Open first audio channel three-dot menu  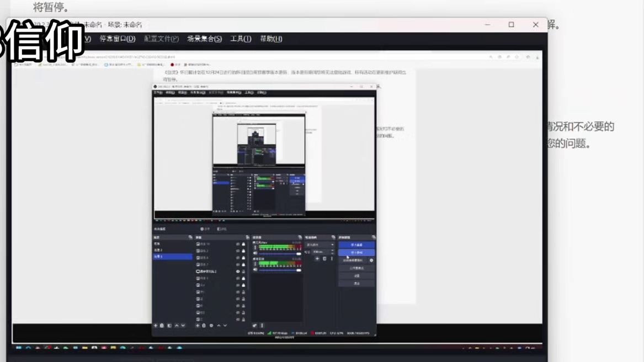coord(255,248)
